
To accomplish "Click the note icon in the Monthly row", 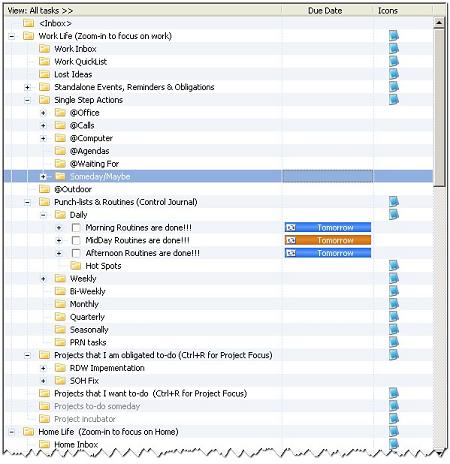I will coord(394,304).
